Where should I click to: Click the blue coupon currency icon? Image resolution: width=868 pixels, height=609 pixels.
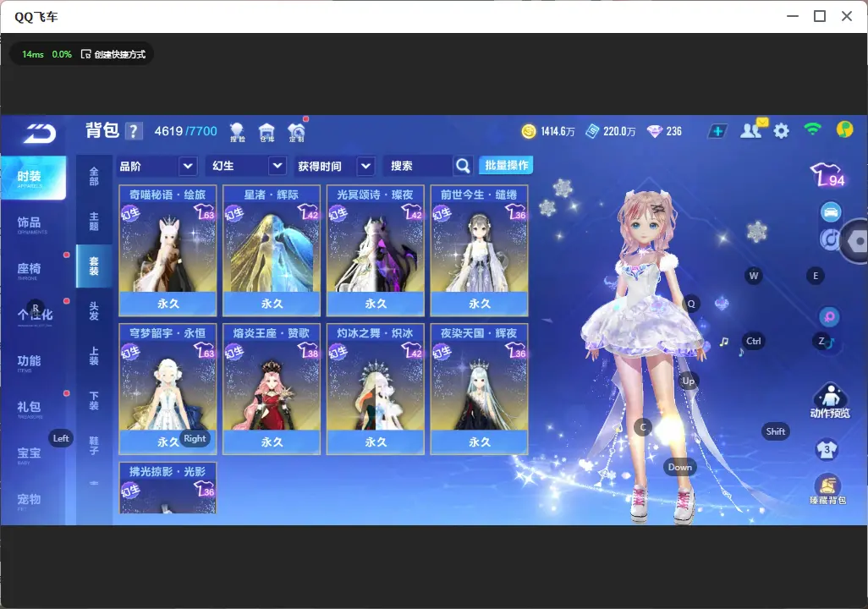click(592, 131)
